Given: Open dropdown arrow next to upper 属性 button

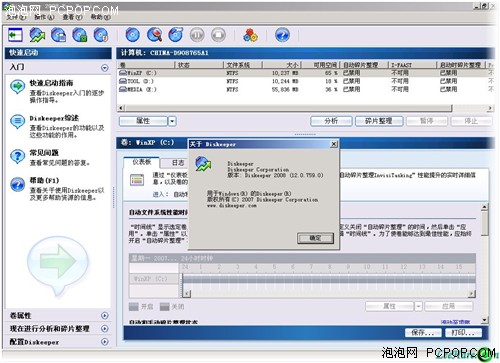Looking at the screenshot, I should pos(172,121).
